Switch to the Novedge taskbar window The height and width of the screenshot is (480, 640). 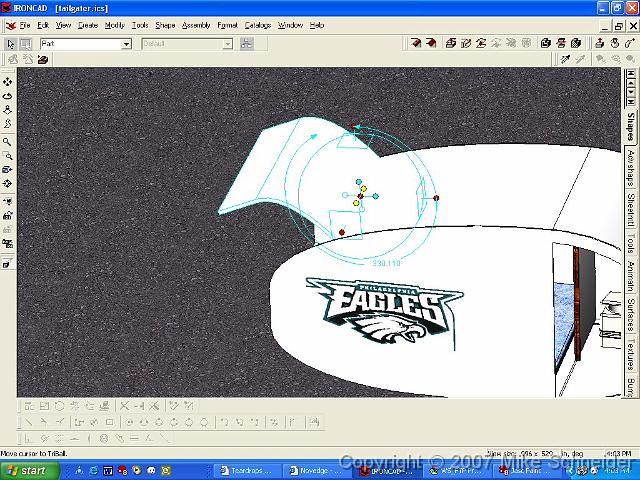point(316,471)
